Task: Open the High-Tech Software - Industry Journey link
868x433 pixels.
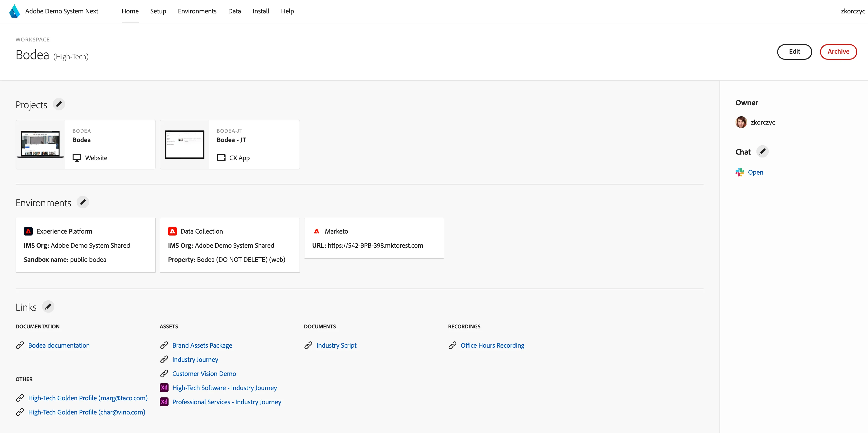Action: [224, 388]
